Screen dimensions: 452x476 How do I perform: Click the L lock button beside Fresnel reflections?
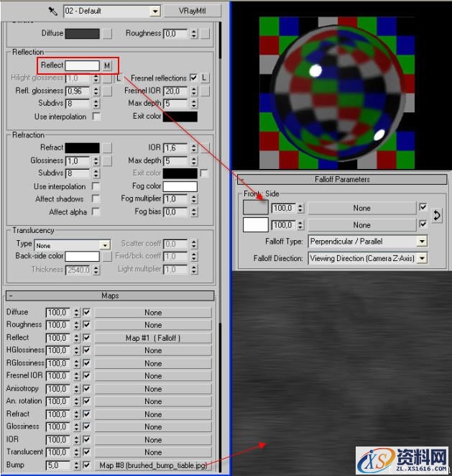[x=205, y=78]
